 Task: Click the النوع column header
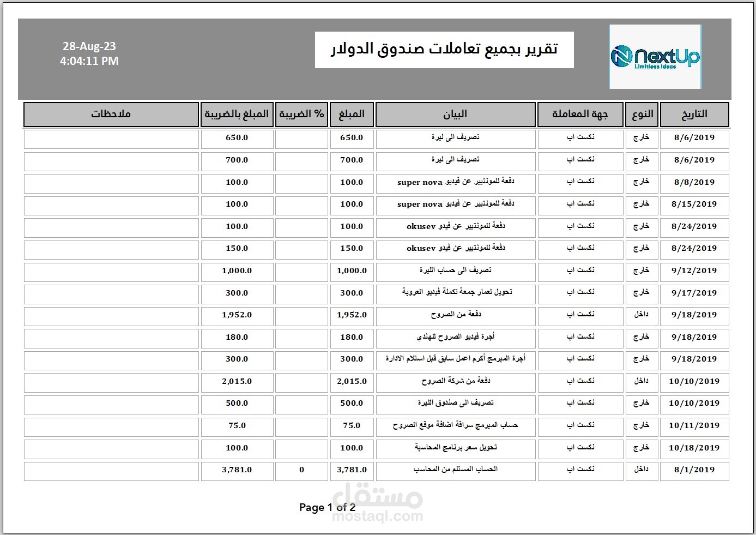[642, 115]
